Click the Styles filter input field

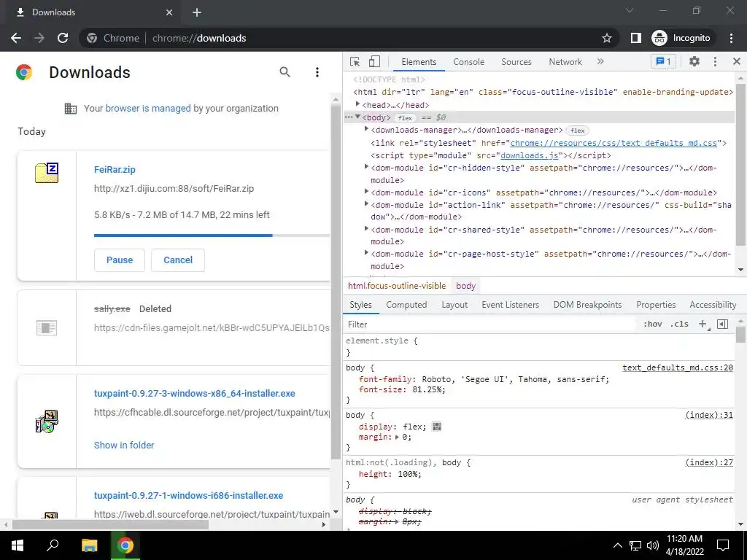point(491,324)
